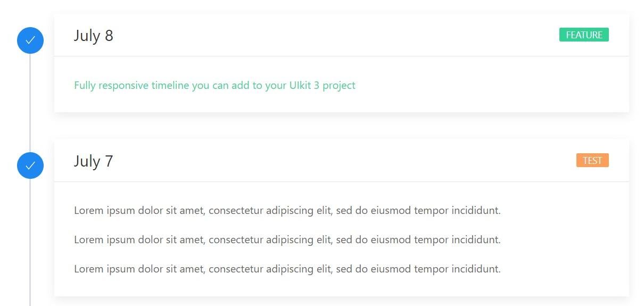Screen dimensions: 644x306
Task: Click the green FEATURE badge
Action: (x=584, y=35)
